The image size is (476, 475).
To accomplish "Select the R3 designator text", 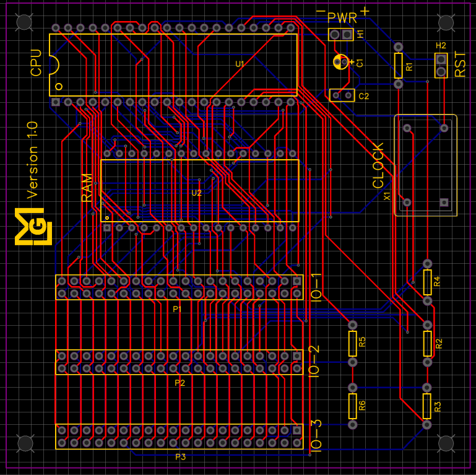I will (x=438, y=407).
